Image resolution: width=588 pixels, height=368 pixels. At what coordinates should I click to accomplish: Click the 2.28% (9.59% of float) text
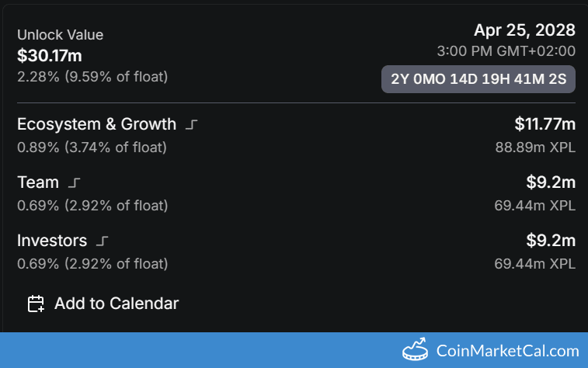point(92,77)
